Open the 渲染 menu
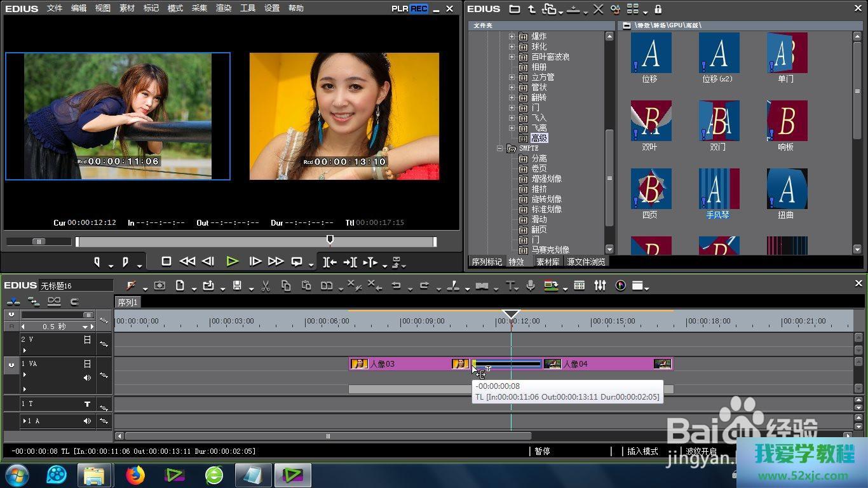868x488 pixels. (x=224, y=8)
